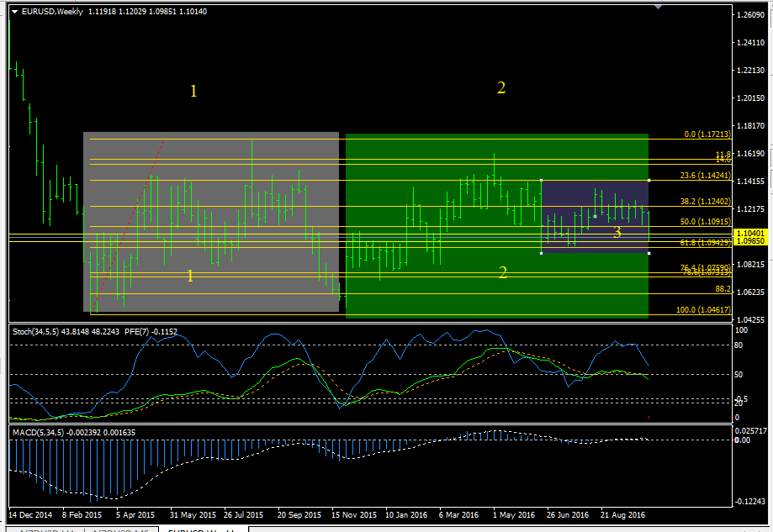Click the 21 Aug 2016 date label
The width and height of the screenshot is (773, 532).
coord(622,514)
